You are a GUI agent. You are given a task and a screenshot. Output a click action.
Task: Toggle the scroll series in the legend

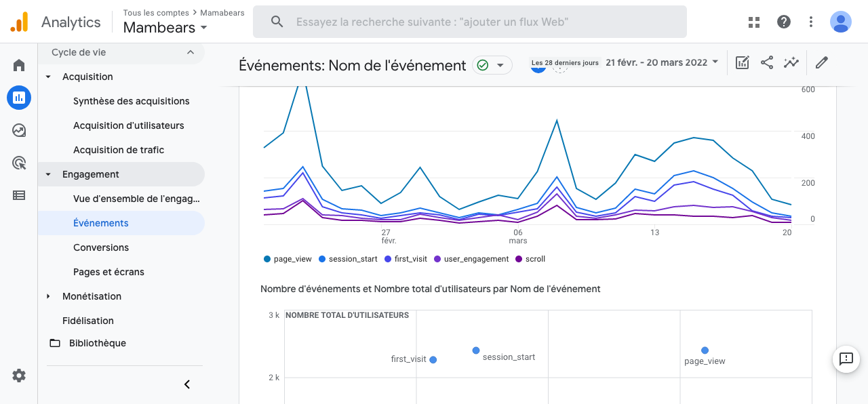click(530, 259)
